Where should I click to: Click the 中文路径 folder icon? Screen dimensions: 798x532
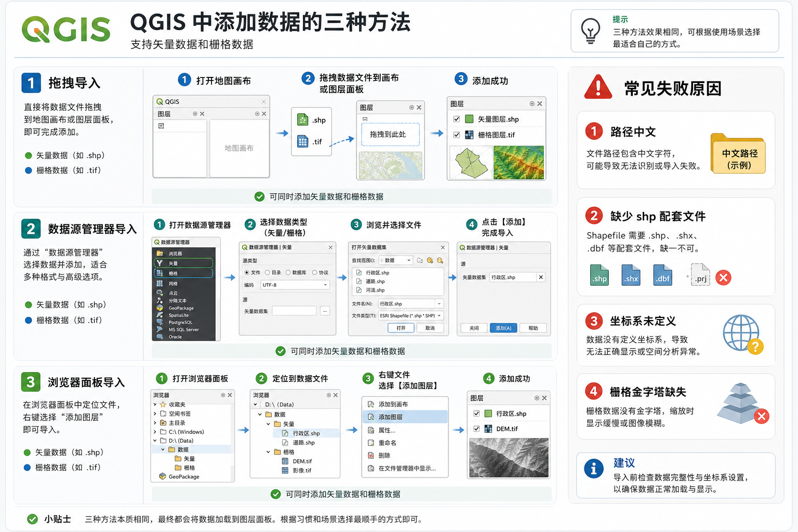point(738,154)
